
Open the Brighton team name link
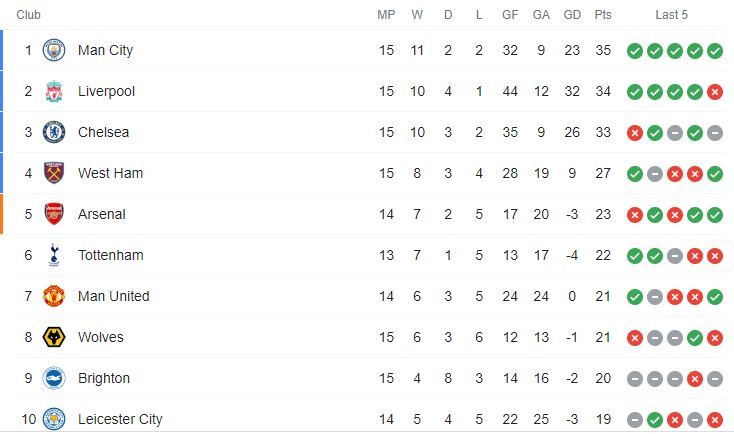tap(103, 378)
